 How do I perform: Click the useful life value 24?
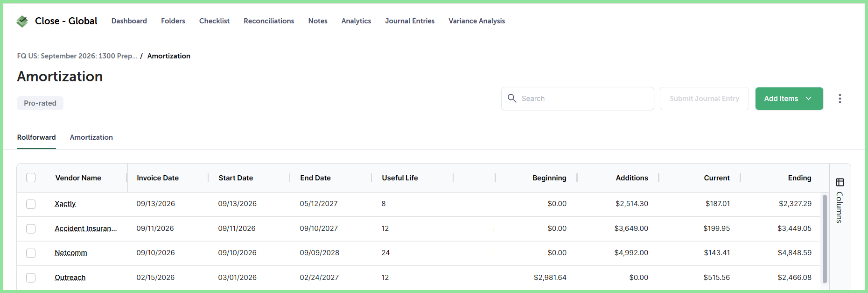(385, 253)
